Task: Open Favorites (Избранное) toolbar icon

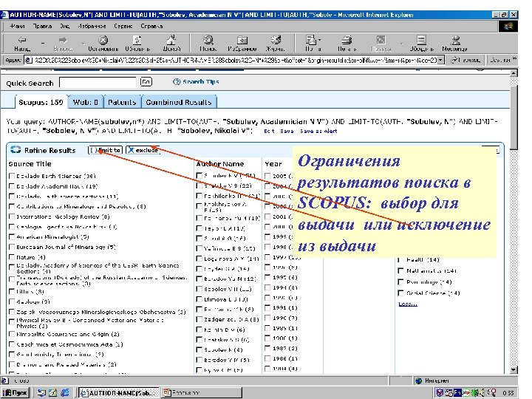Action: tap(242, 40)
